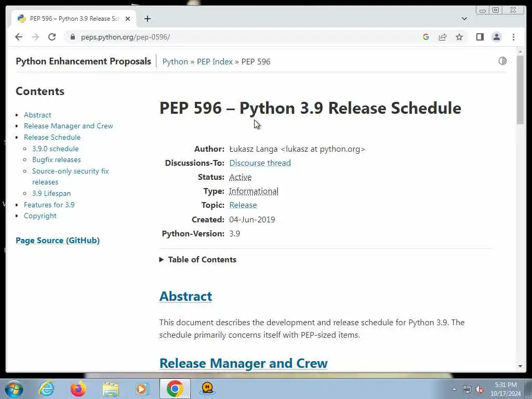Image resolution: width=532 pixels, height=399 pixels.
Task: Go to Abstract in sidebar contents
Action: [37, 115]
